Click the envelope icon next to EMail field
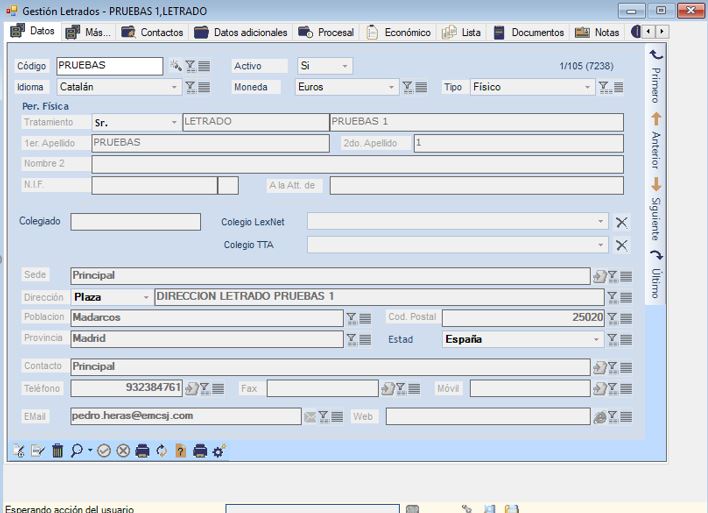 pos(310,417)
